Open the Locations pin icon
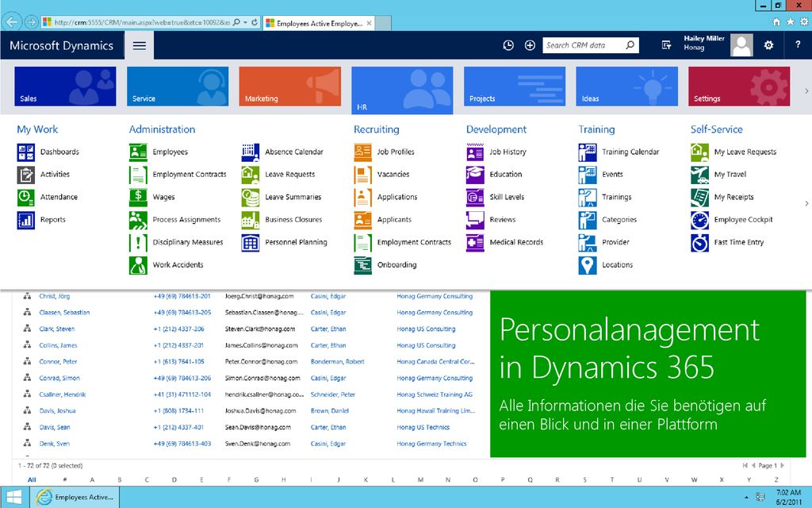The width and height of the screenshot is (812, 508). click(588, 265)
